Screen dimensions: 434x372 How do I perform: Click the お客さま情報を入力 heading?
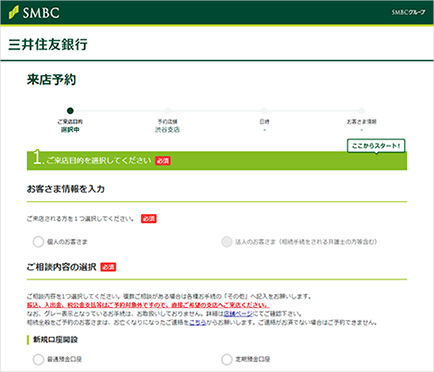pos(66,189)
